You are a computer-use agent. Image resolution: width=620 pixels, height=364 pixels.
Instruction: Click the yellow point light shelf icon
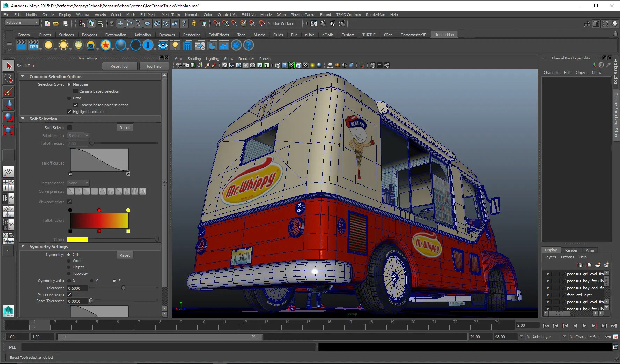tap(49, 45)
